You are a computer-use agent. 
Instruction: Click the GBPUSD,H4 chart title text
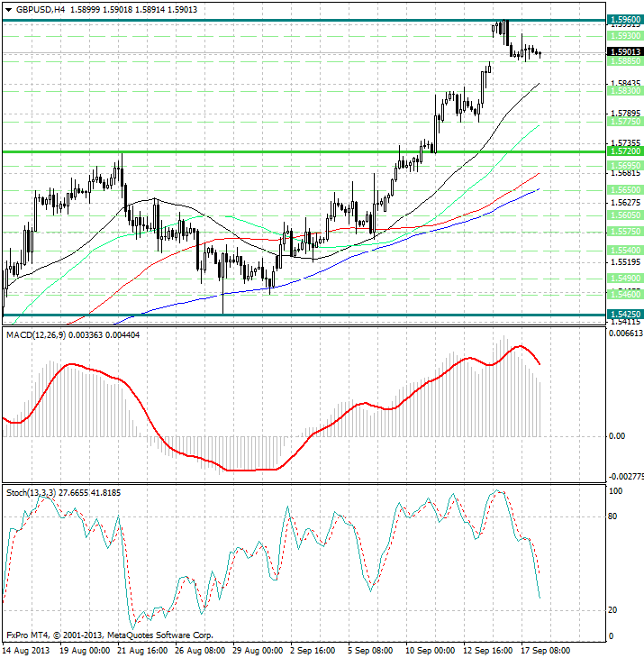coord(41,9)
